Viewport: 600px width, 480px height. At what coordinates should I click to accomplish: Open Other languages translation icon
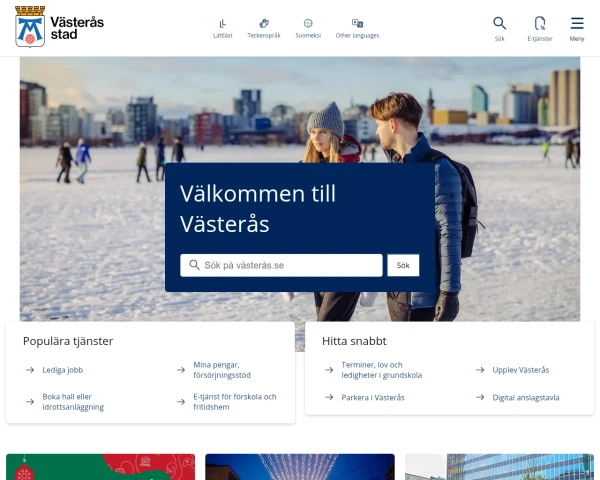point(357,28)
